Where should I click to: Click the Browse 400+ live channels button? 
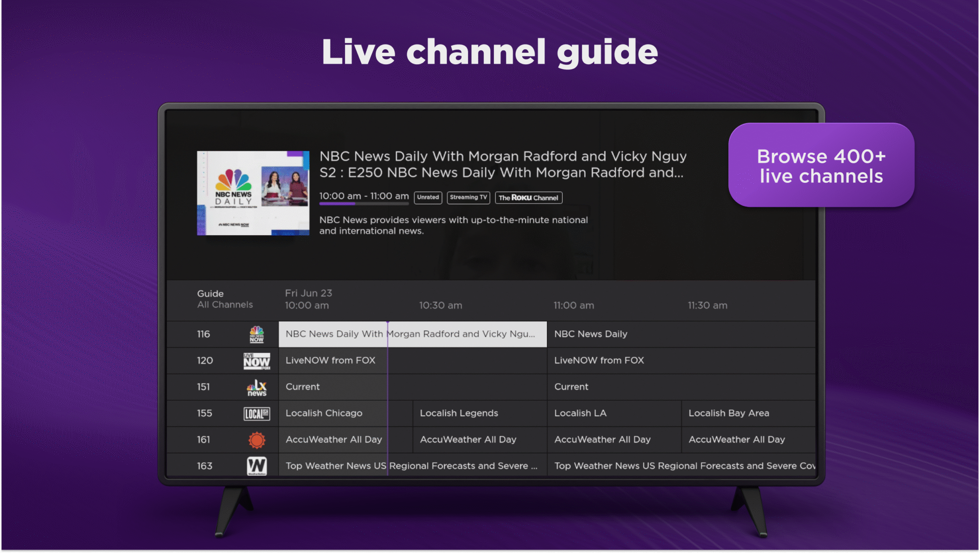coord(821,166)
